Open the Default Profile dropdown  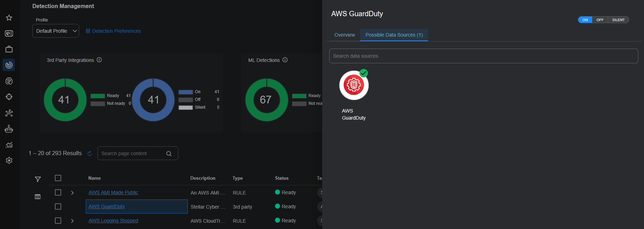pos(56,31)
